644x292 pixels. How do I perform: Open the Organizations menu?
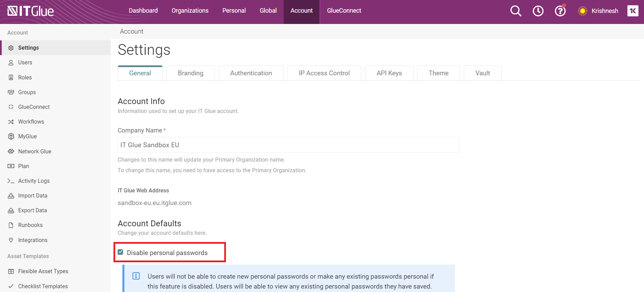coord(190,11)
